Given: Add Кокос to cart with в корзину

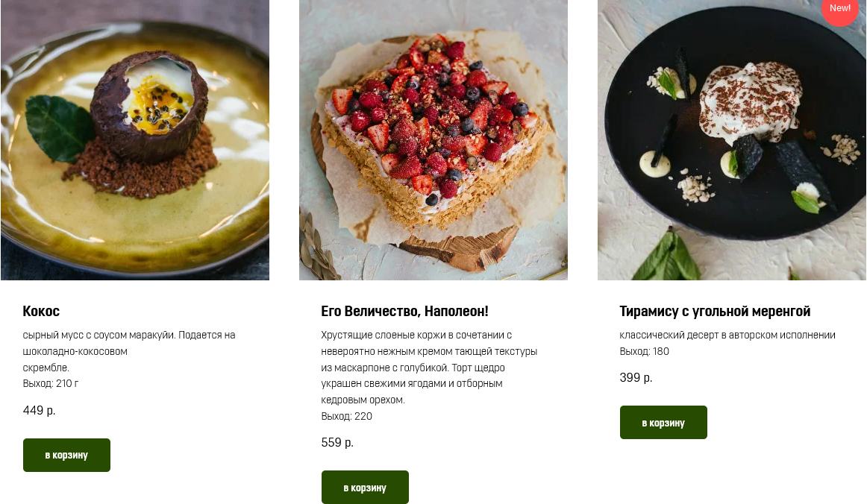Looking at the screenshot, I should point(66,456).
